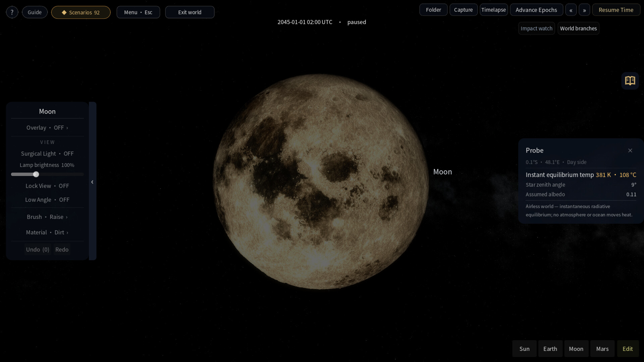This screenshot has width=644, height=362.
Task: Start a Timelapse
Action: pos(493,10)
